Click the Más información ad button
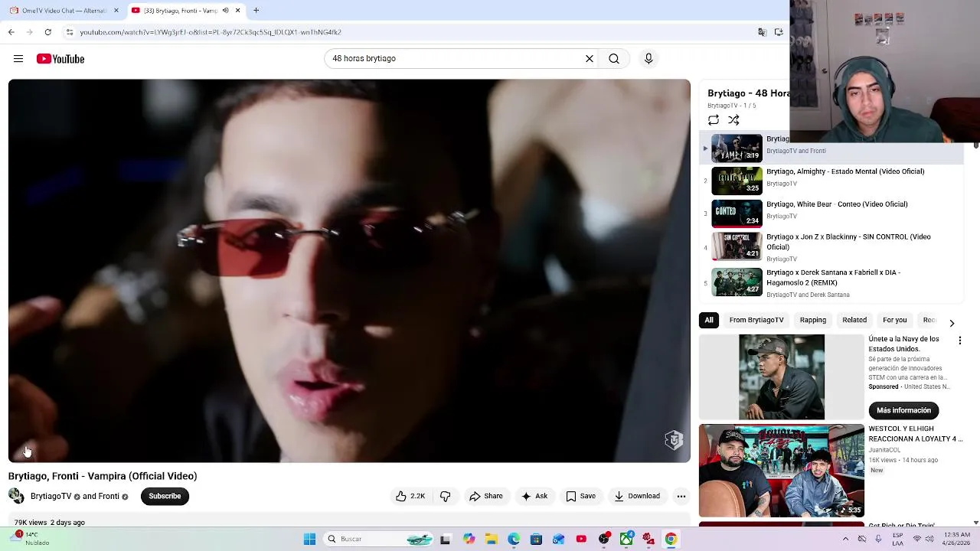The width and height of the screenshot is (980, 551). click(x=903, y=410)
